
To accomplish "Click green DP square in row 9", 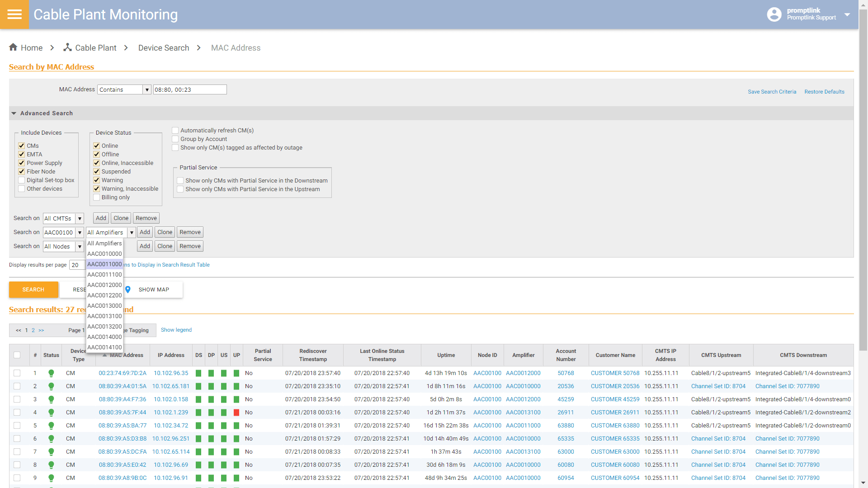I will pyautogui.click(x=211, y=478).
